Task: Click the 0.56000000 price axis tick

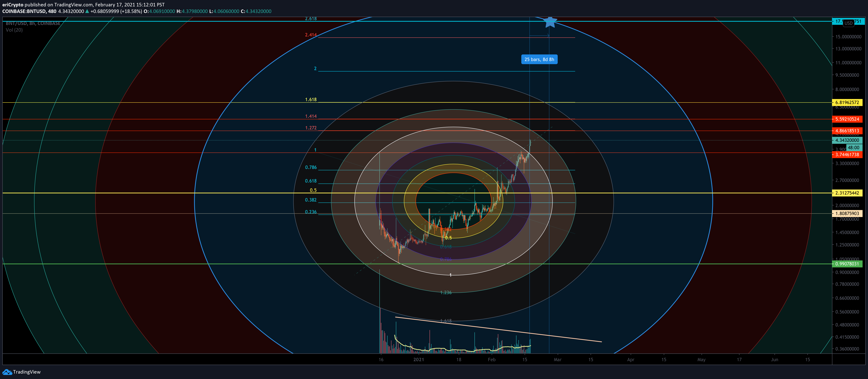Action: tap(847, 312)
